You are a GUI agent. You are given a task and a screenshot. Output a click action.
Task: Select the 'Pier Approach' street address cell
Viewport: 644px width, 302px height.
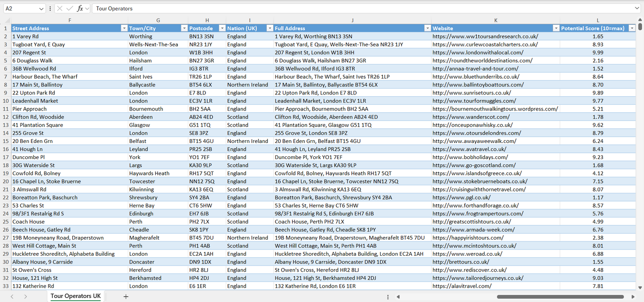tap(70, 109)
